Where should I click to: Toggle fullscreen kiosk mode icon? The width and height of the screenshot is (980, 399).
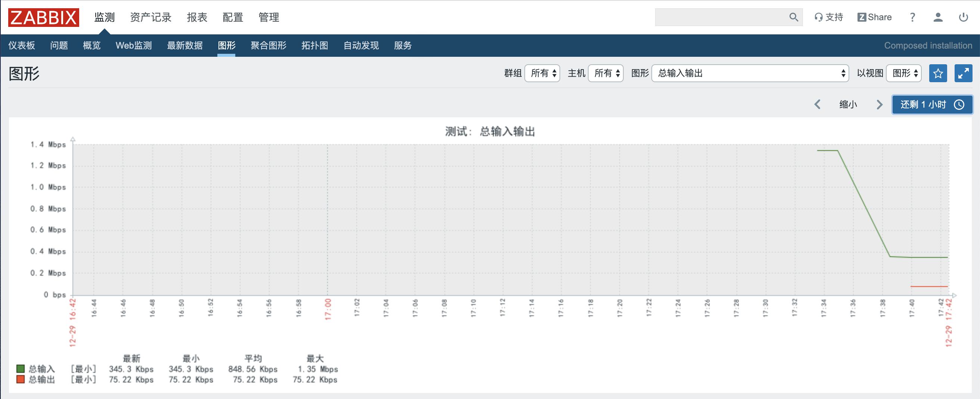click(963, 73)
